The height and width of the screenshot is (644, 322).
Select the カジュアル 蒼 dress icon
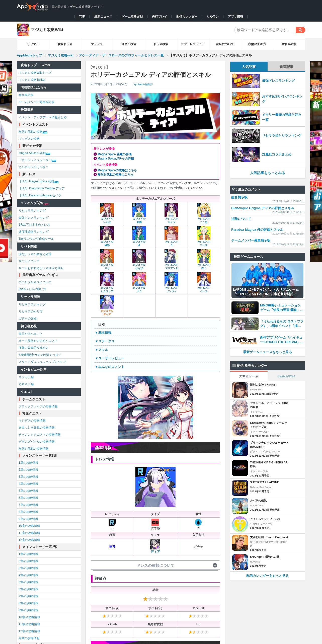point(139,233)
